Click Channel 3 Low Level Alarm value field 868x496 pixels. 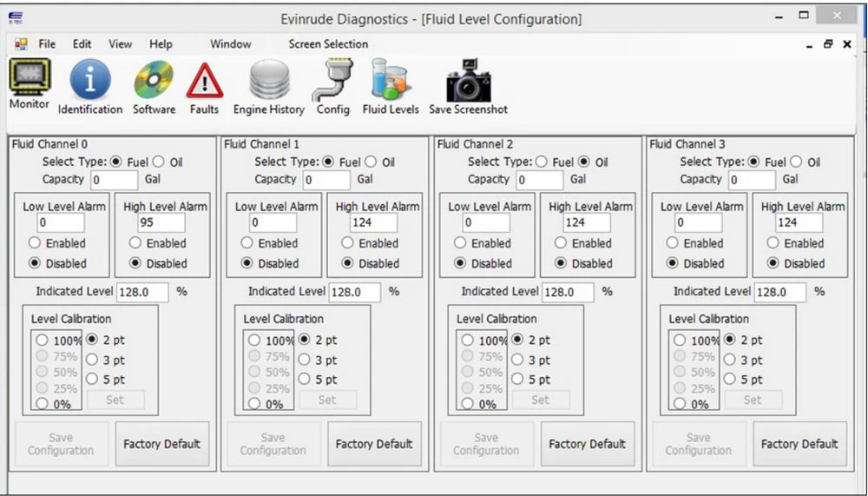click(x=698, y=222)
